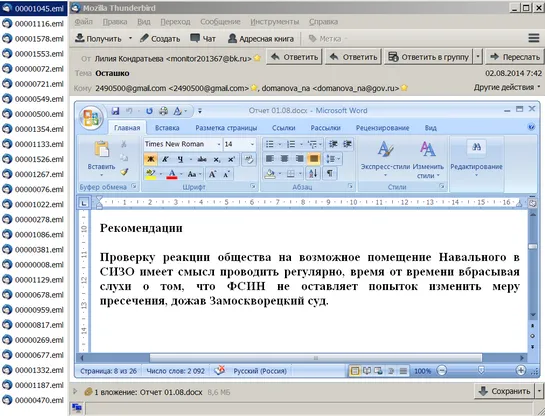545x416 pixels.
Task: Align text right
Action: [x=299, y=159]
